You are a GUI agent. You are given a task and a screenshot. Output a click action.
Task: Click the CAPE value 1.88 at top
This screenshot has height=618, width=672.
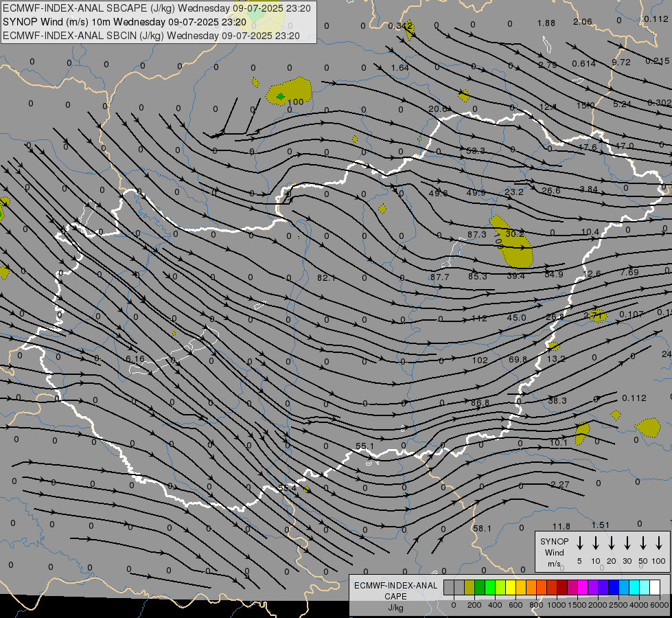pyautogui.click(x=546, y=23)
